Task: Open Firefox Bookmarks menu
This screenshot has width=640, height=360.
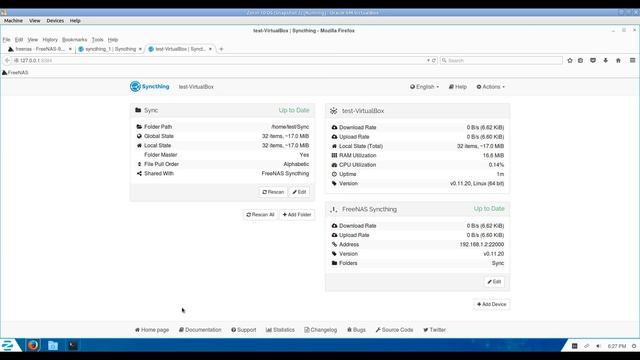Action: pos(74,40)
